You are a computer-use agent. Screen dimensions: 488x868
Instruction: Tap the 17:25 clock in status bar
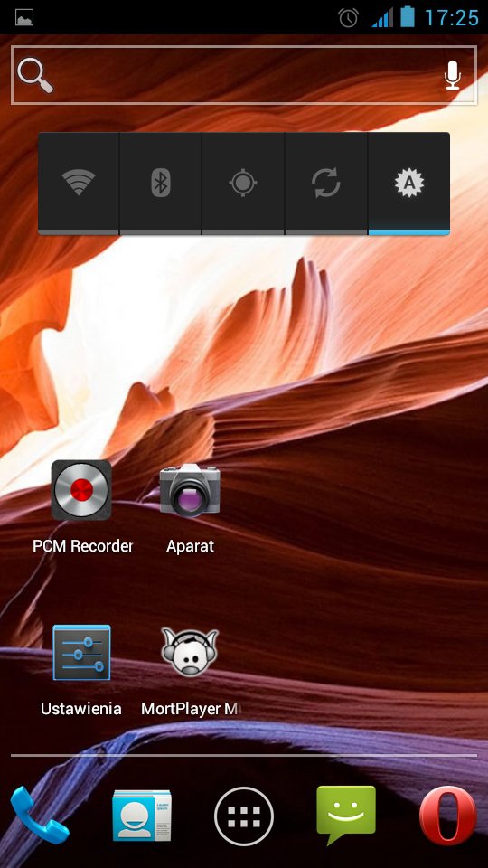coord(452,18)
